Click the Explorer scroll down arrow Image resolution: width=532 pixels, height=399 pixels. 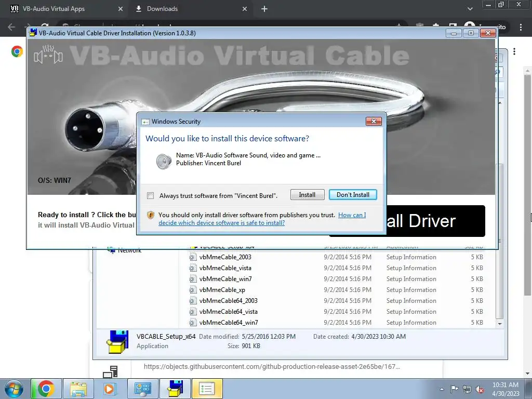point(499,324)
